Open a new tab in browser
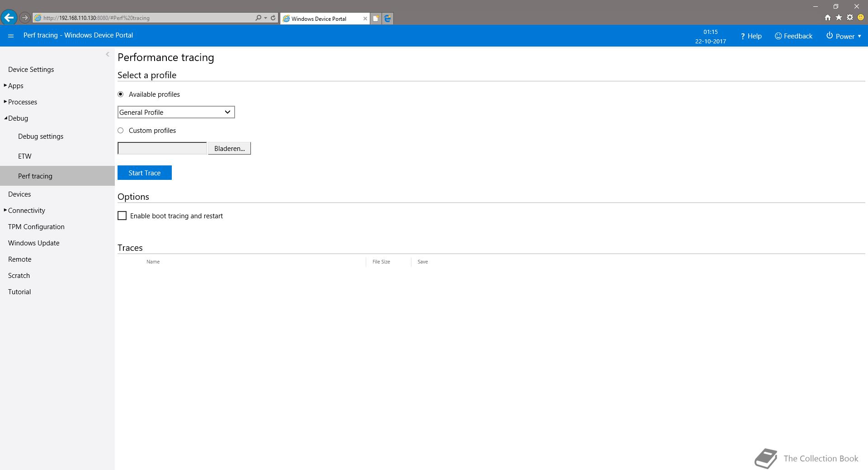The width and height of the screenshot is (868, 470). (x=376, y=19)
